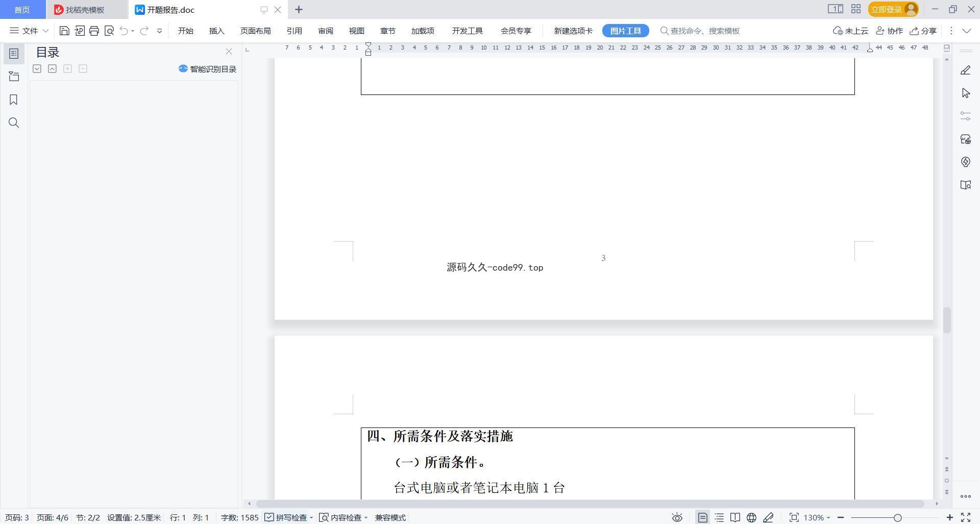The width and height of the screenshot is (980, 524).
Task: Click the Redo arrow icon
Action: tap(144, 31)
